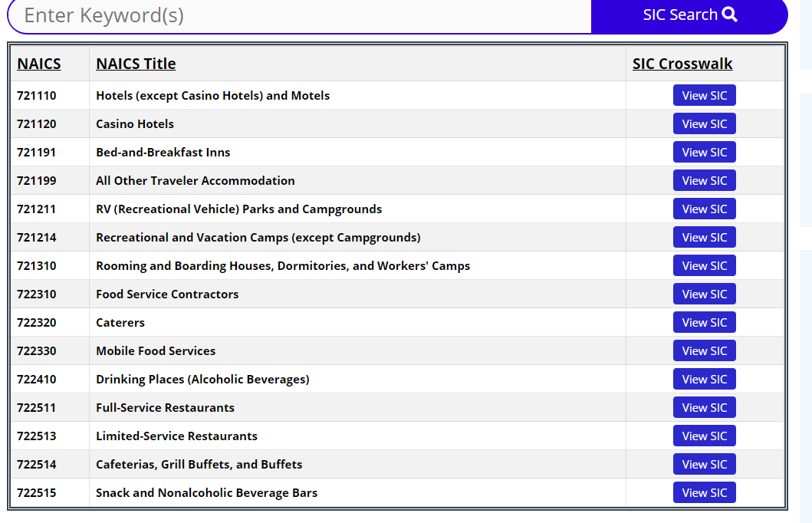View SIC for Rooming and Boarding Houses

[705, 265]
